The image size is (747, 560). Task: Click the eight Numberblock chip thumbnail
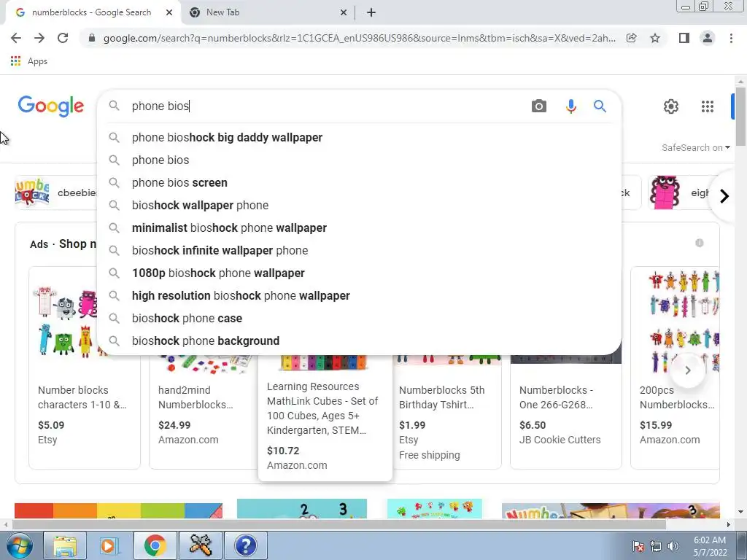665,192
